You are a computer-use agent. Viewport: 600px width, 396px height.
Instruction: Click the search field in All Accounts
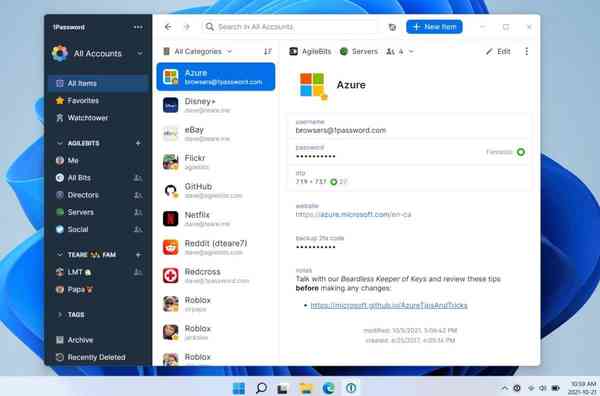[x=289, y=27]
